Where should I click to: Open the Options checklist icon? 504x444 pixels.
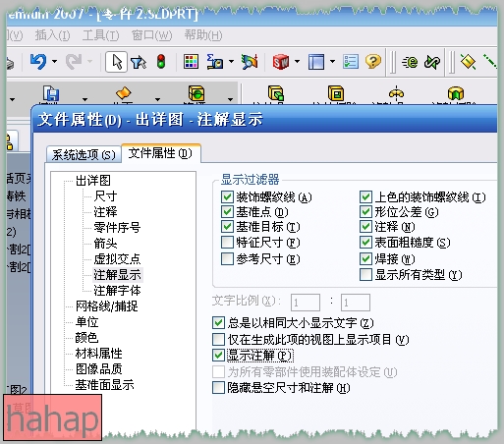(x=351, y=61)
